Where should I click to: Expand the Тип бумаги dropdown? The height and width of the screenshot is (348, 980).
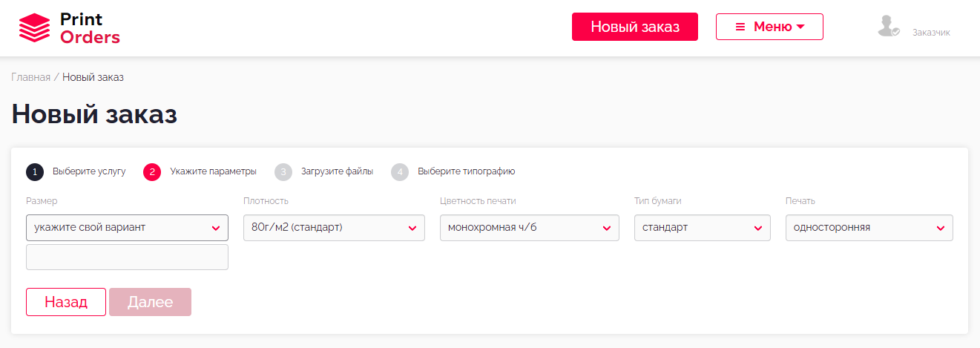point(702,228)
